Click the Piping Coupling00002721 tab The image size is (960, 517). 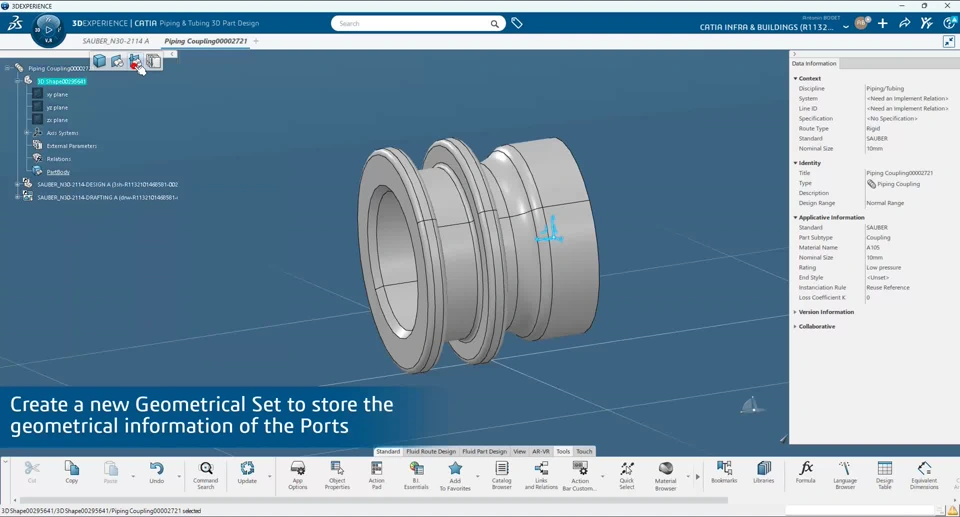tap(206, 41)
